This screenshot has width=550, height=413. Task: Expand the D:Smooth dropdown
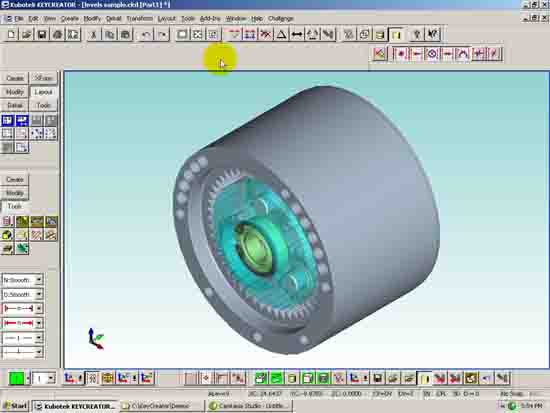click(39, 294)
